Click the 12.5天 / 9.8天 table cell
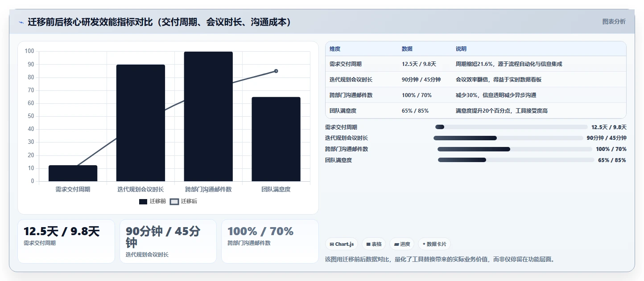644x281 pixels. coord(419,64)
